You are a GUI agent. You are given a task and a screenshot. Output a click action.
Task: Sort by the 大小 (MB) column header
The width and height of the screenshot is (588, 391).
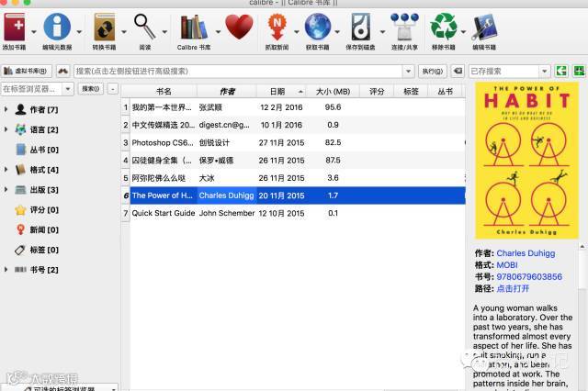pos(333,92)
